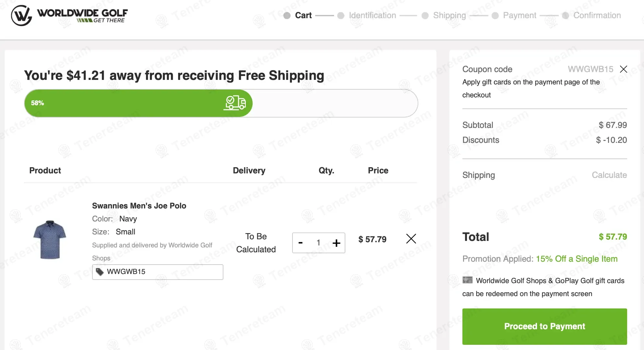Click the Cart step indicator

pyautogui.click(x=303, y=15)
